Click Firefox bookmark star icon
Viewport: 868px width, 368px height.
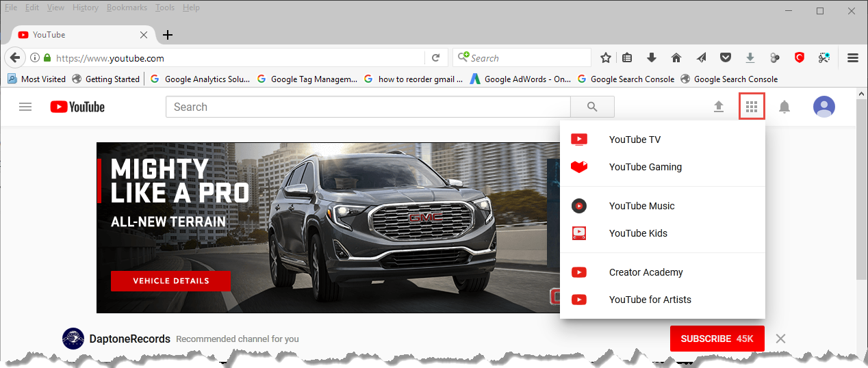click(x=606, y=58)
